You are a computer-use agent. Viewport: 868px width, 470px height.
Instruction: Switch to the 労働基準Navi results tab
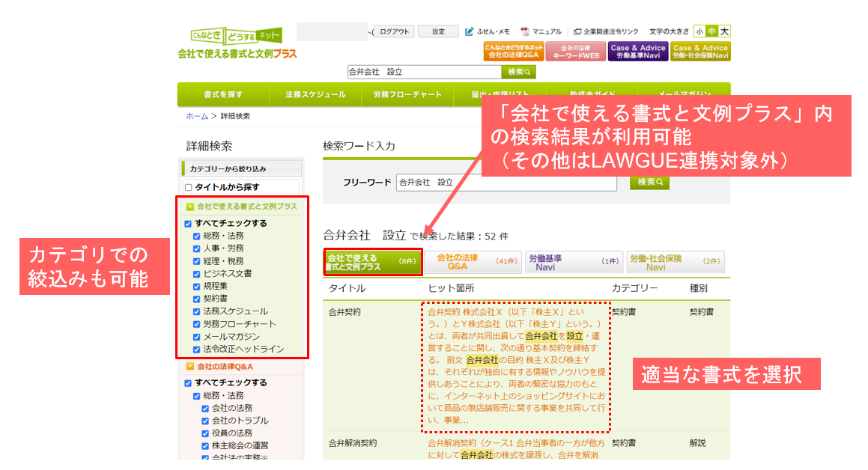[x=573, y=262]
